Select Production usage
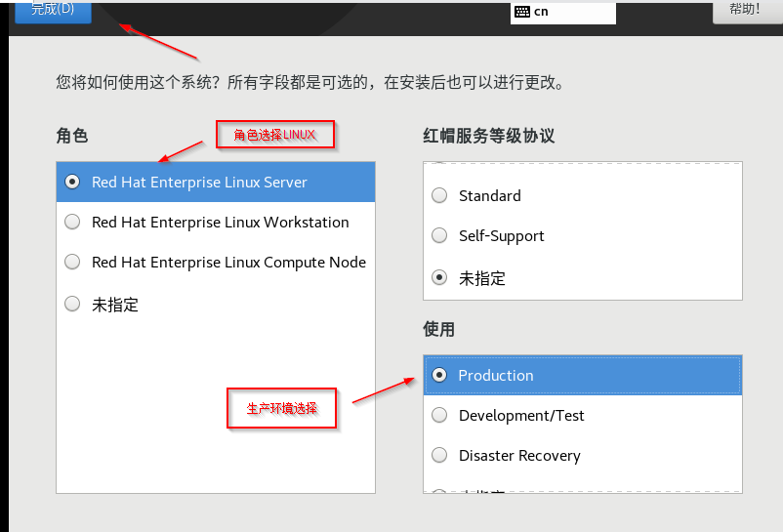 pos(582,375)
